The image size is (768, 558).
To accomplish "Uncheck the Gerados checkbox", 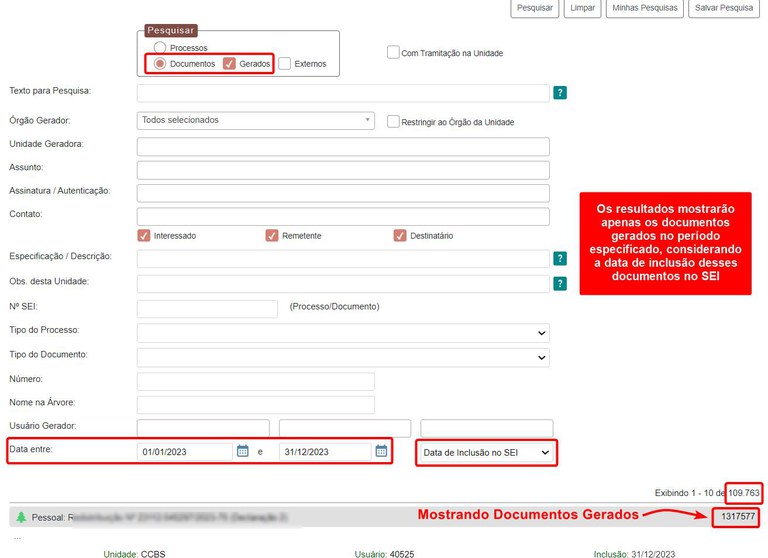I will (x=229, y=63).
